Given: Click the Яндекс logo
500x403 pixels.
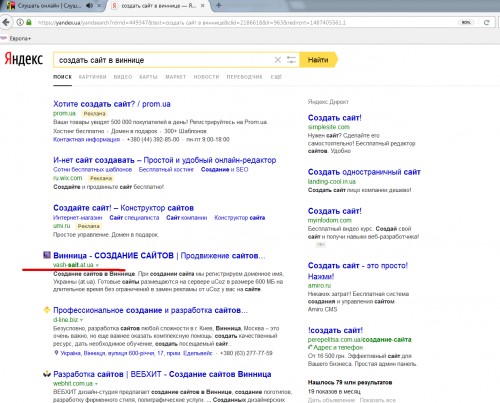Looking at the screenshot, I should click(24, 59).
